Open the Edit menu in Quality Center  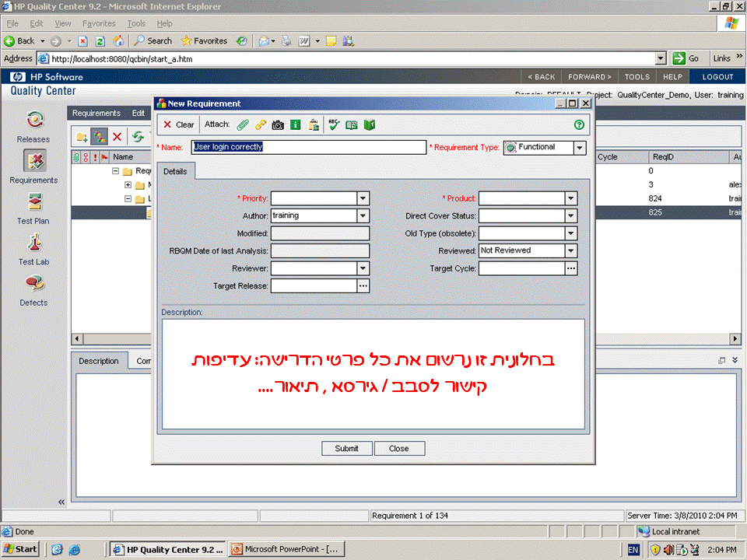(x=139, y=113)
